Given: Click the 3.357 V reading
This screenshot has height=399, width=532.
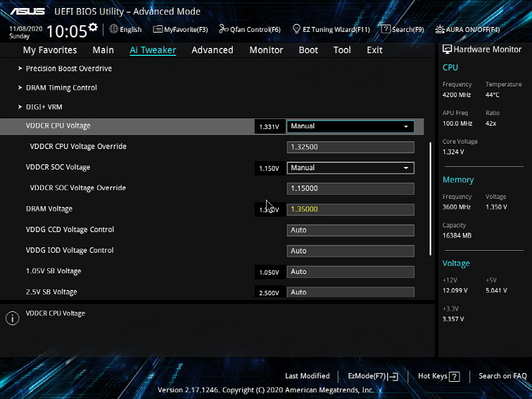Looking at the screenshot, I should [x=454, y=319].
